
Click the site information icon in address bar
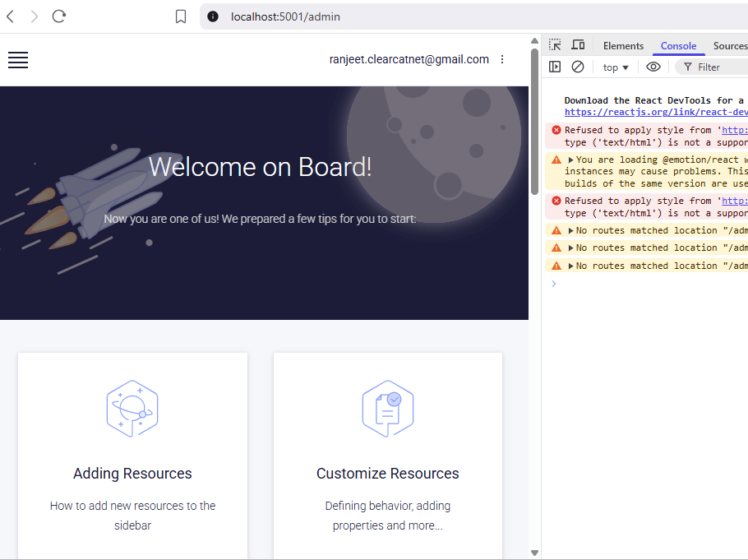pos(213,16)
